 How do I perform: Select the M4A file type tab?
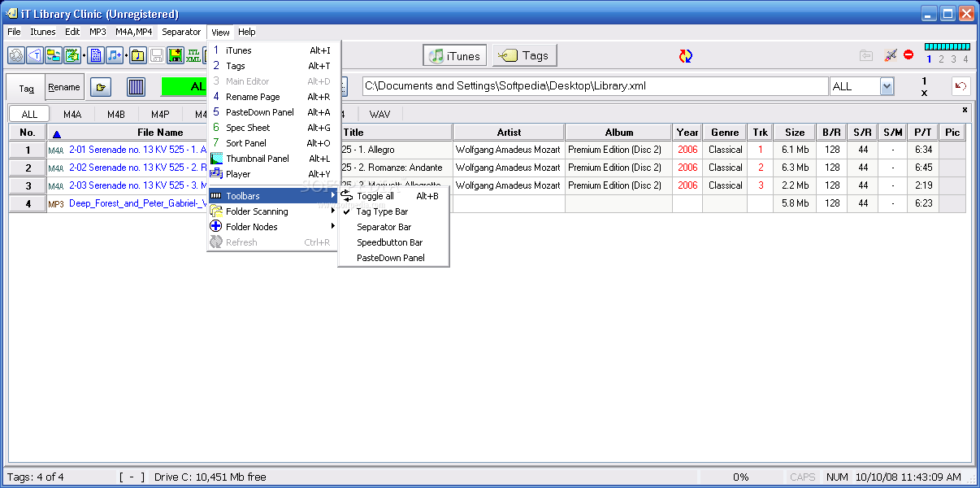(x=72, y=114)
